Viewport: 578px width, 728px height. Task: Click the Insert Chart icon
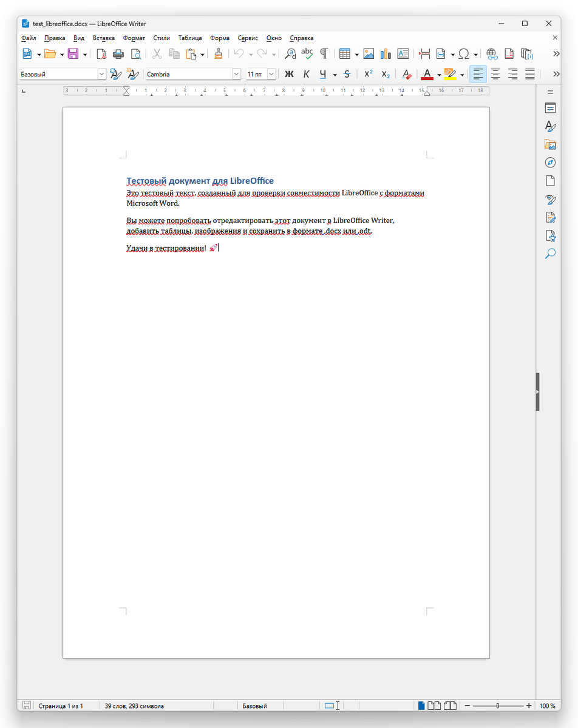pyautogui.click(x=386, y=54)
